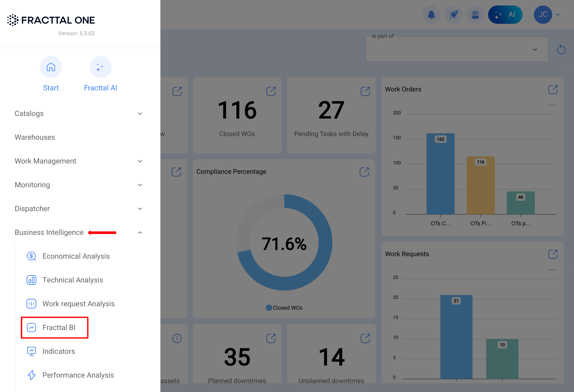The width and height of the screenshot is (574, 392).
Task: Click the Fracttal AI sparkle icon
Action: pyautogui.click(x=100, y=67)
